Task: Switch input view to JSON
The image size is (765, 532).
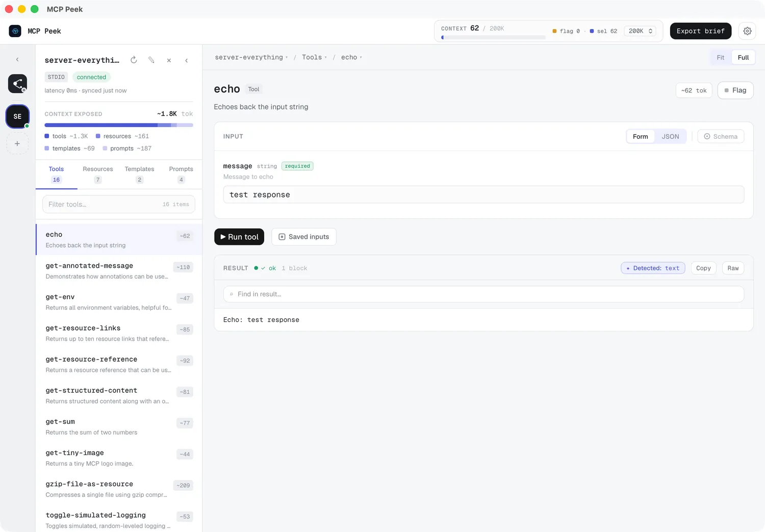Action: pyautogui.click(x=670, y=136)
